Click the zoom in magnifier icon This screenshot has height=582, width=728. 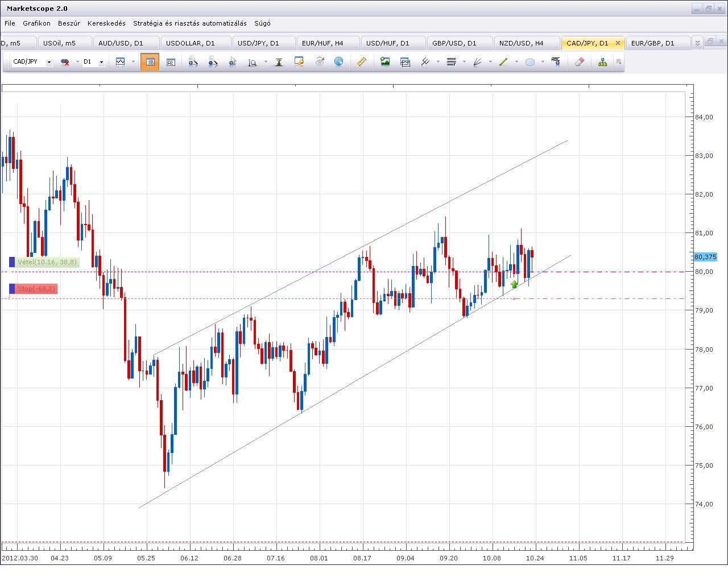point(193,62)
